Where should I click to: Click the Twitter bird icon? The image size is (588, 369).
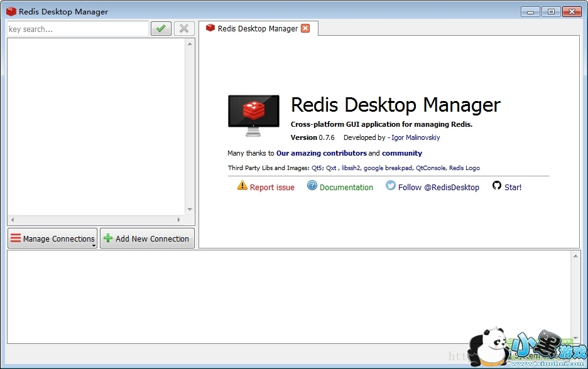click(x=391, y=186)
